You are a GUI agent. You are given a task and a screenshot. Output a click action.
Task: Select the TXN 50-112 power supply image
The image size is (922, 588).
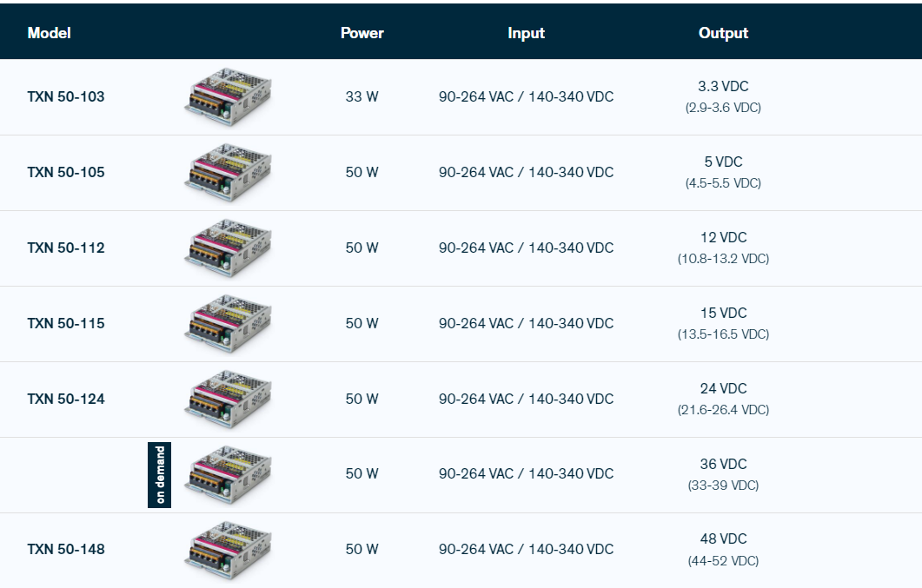click(228, 248)
